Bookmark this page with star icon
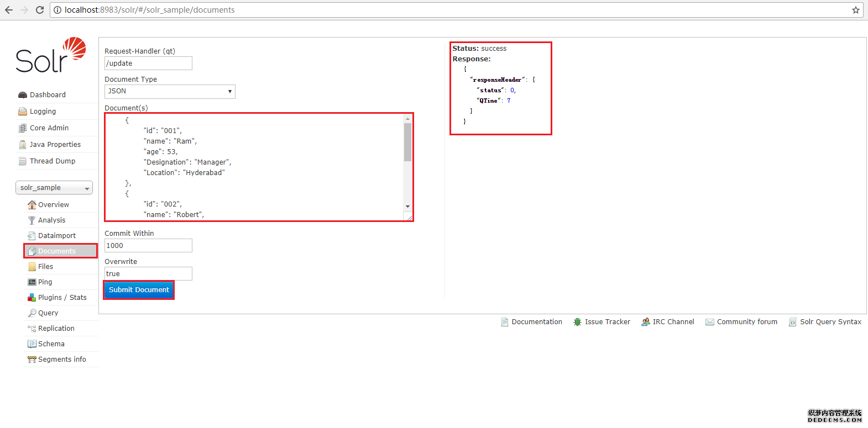This screenshot has height=428, width=868. point(855,10)
